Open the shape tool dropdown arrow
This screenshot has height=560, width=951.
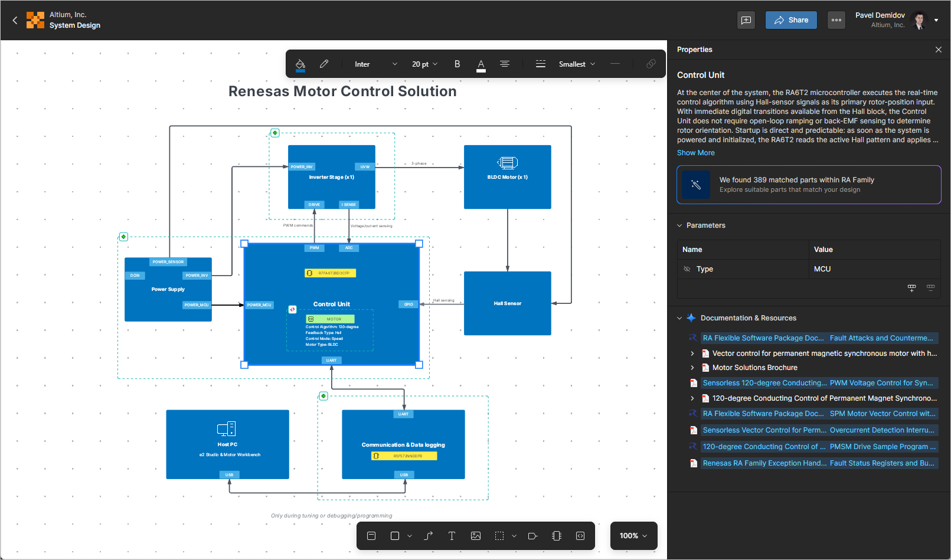(x=410, y=536)
